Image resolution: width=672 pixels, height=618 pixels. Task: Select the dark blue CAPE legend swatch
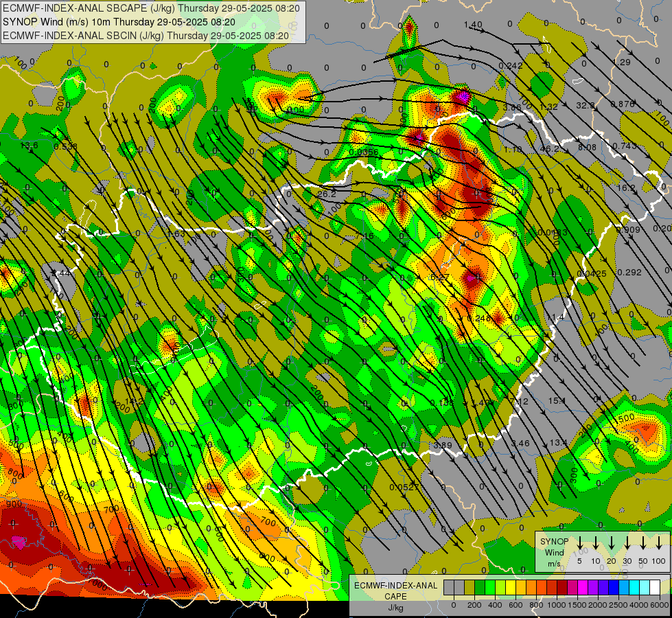tap(613, 588)
